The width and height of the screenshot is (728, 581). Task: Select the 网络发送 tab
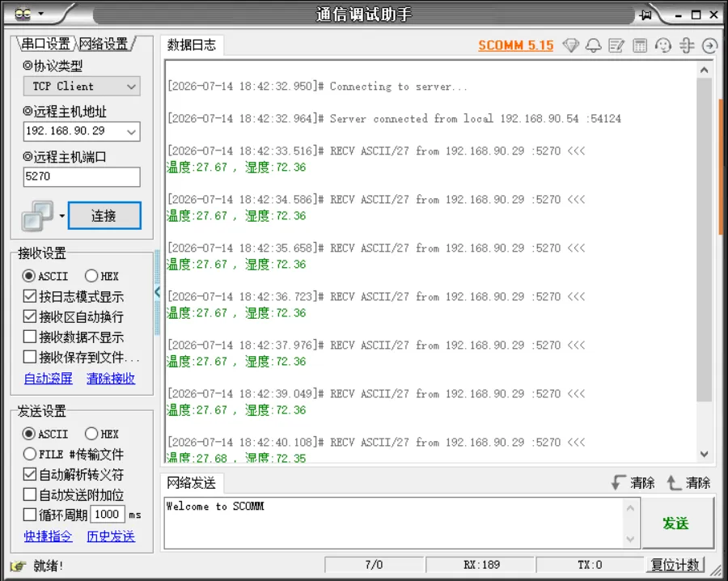(x=192, y=483)
